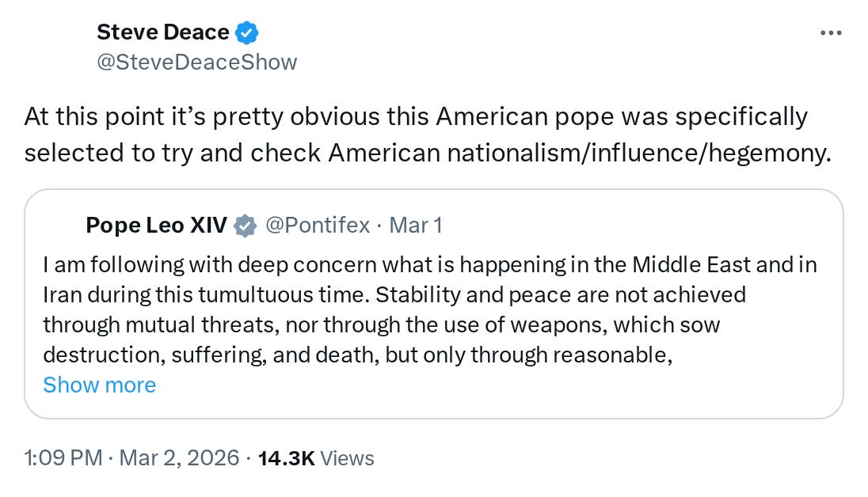Click the 1:09 PM timestamp
This screenshot has width=868, height=497.
click(x=65, y=457)
